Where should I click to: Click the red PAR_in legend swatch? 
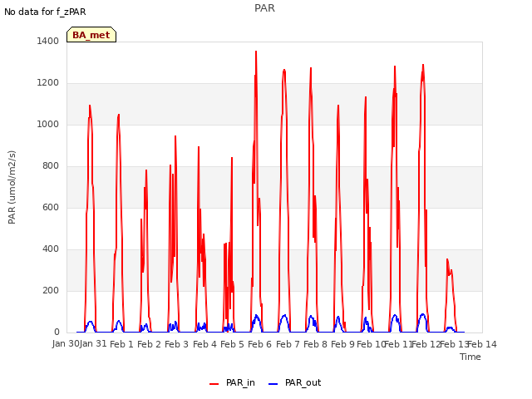click(x=214, y=384)
